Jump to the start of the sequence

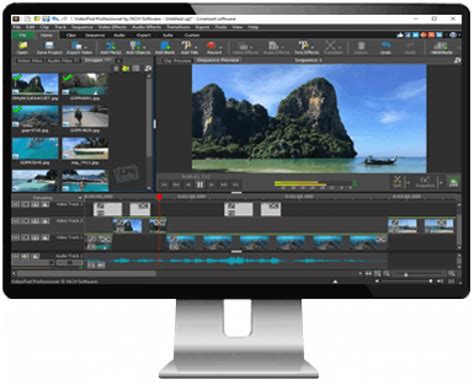point(164,184)
